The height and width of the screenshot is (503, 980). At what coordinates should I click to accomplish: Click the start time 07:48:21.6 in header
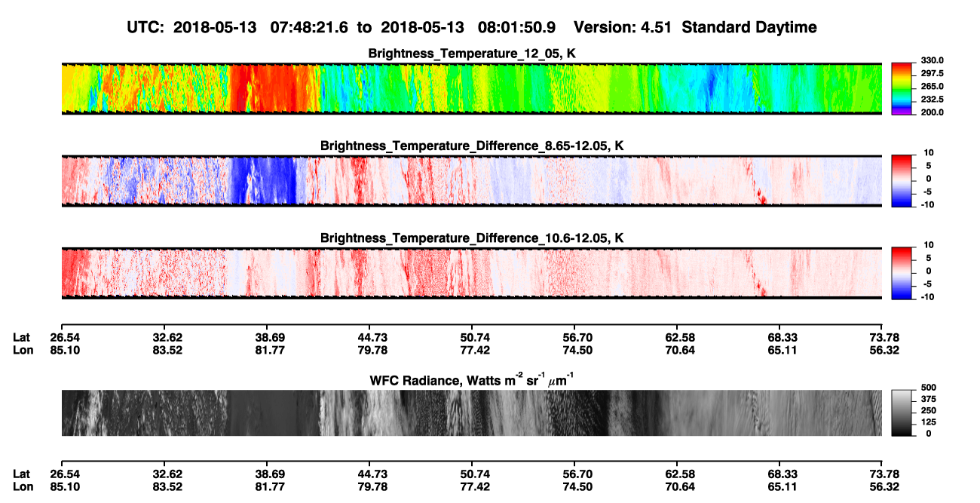pyautogui.click(x=311, y=27)
